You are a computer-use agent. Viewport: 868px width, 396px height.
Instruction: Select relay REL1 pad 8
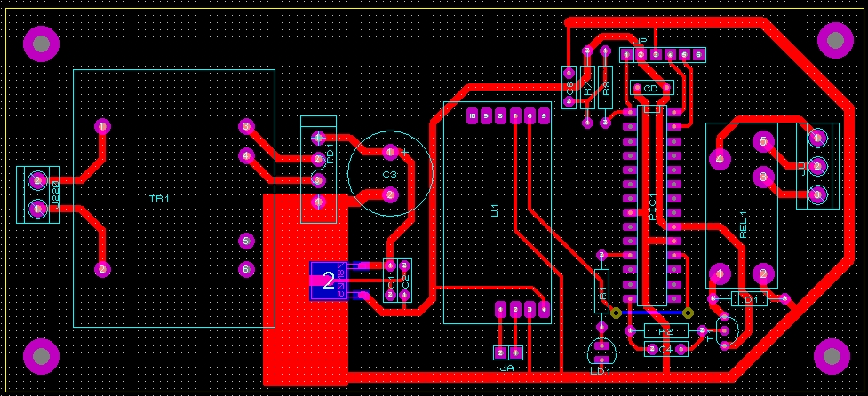click(x=763, y=177)
